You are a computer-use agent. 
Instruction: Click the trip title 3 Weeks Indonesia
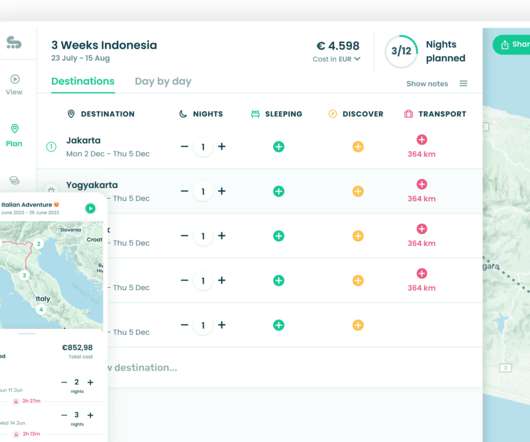pos(104,45)
